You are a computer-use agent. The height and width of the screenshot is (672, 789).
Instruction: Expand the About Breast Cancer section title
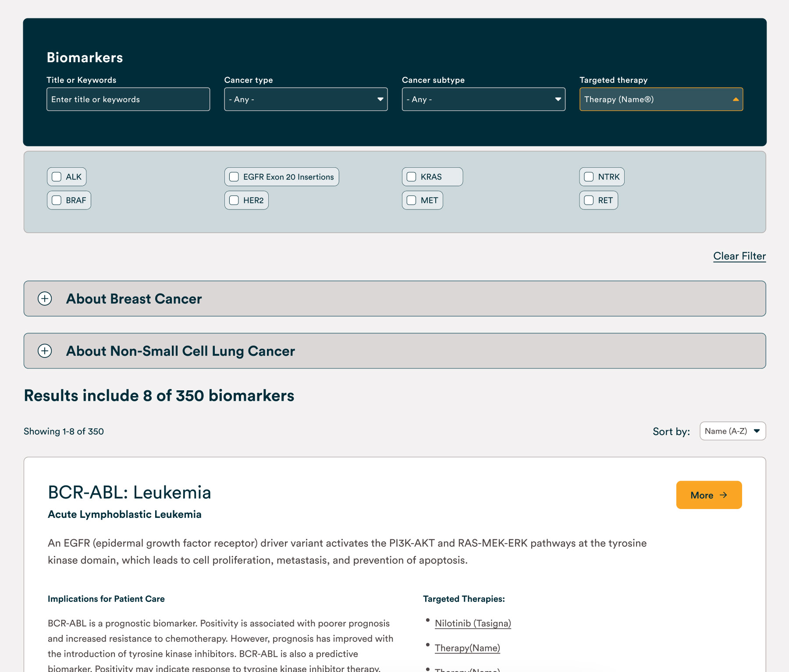click(x=134, y=299)
